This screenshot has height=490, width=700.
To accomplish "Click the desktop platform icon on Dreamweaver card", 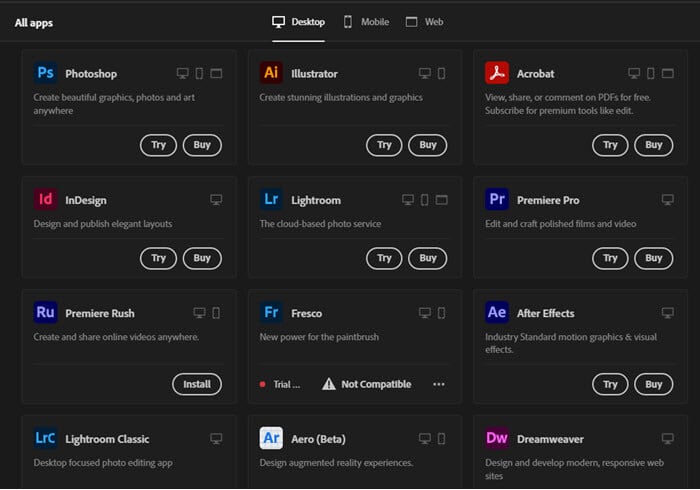I will tap(668, 439).
